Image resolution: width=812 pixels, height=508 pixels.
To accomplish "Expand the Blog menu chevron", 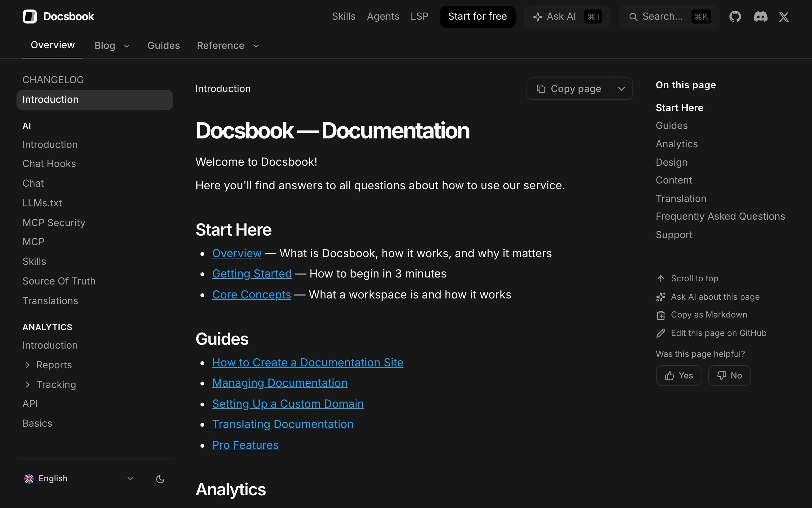I will 127,46.
